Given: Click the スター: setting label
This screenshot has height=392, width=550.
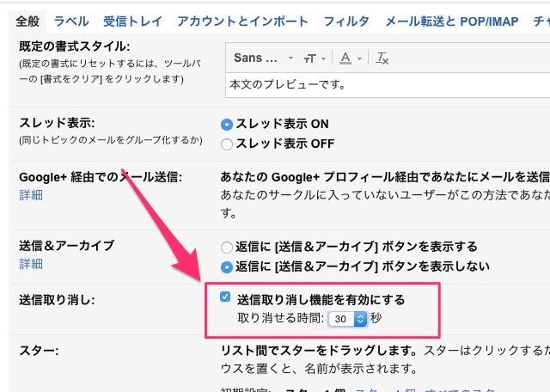Looking at the screenshot, I should [x=39, y=351].
